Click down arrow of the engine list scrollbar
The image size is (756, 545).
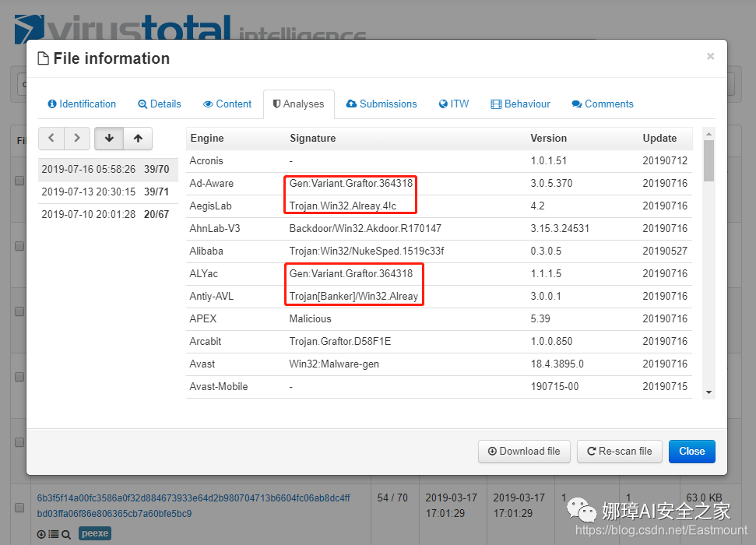(709, 392)
